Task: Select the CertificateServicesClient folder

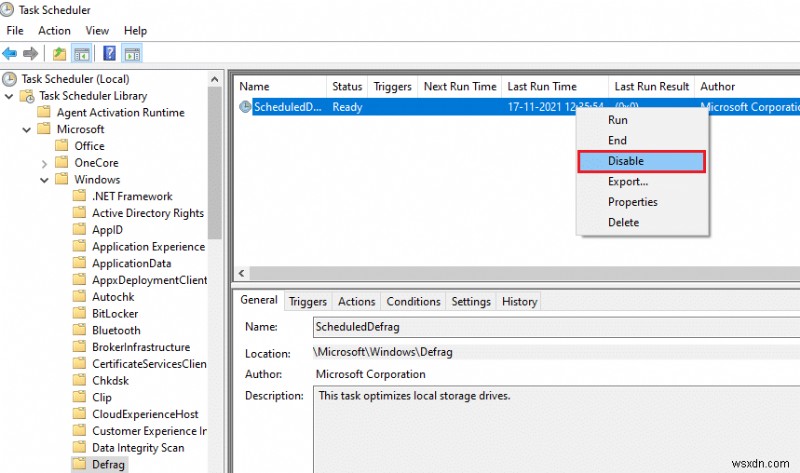Action: (x=149, y=364)
